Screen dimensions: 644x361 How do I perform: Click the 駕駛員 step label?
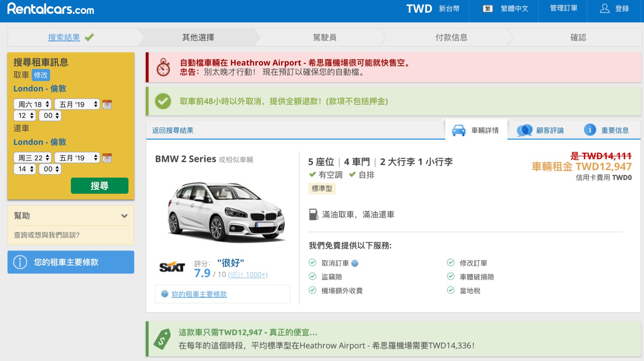click(x=325, y=37)
